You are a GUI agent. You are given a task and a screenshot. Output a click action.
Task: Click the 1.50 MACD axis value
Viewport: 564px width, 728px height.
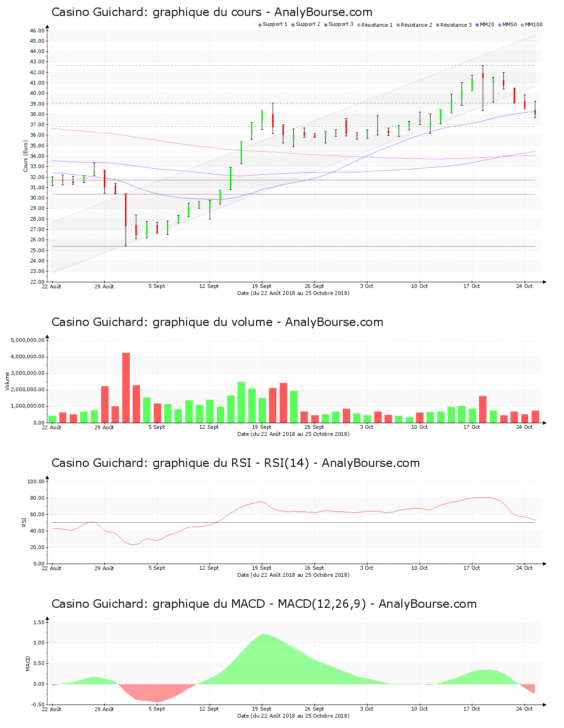coord(39,622)
